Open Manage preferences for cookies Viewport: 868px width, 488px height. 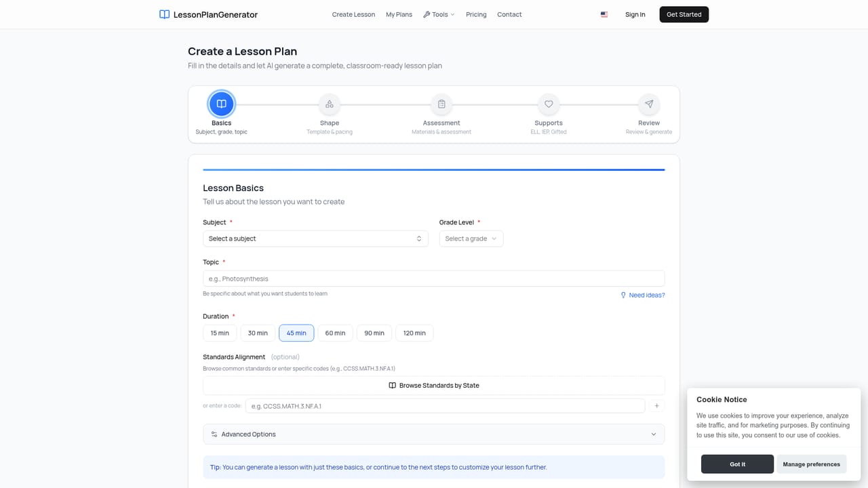pos(811,464)
